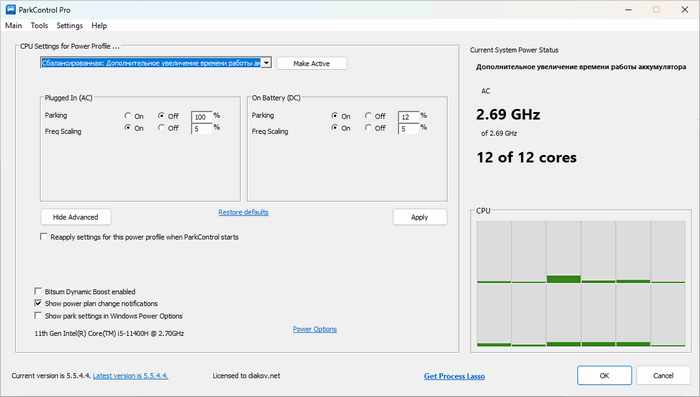Select On Battery Freq Scaling On radio
The image size is (700, 397).
pyautogui.click(x=335, y=128)
